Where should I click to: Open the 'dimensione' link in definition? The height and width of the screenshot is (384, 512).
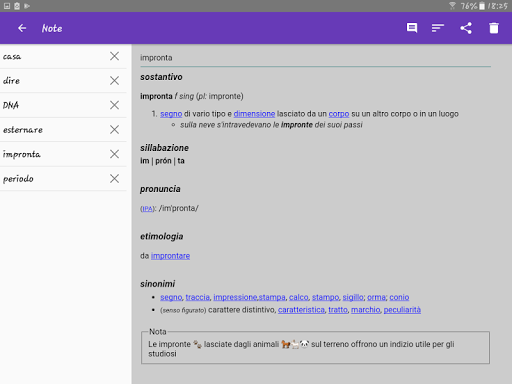tap(254, 114)
